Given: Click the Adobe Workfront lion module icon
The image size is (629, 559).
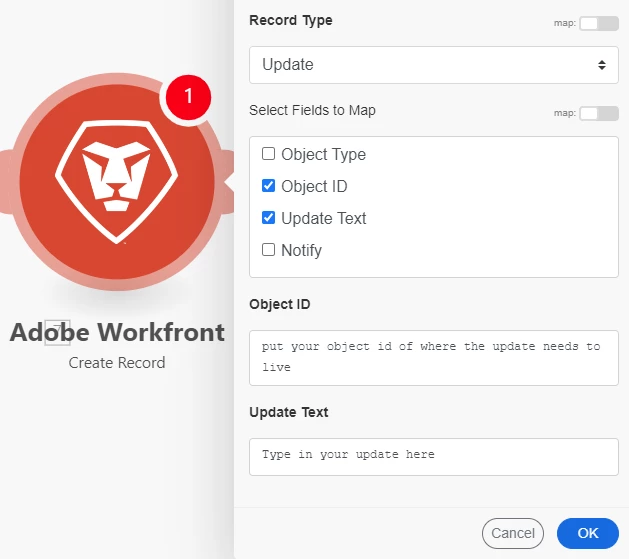Looking at the screenshot, I should (x=116, y=182).
